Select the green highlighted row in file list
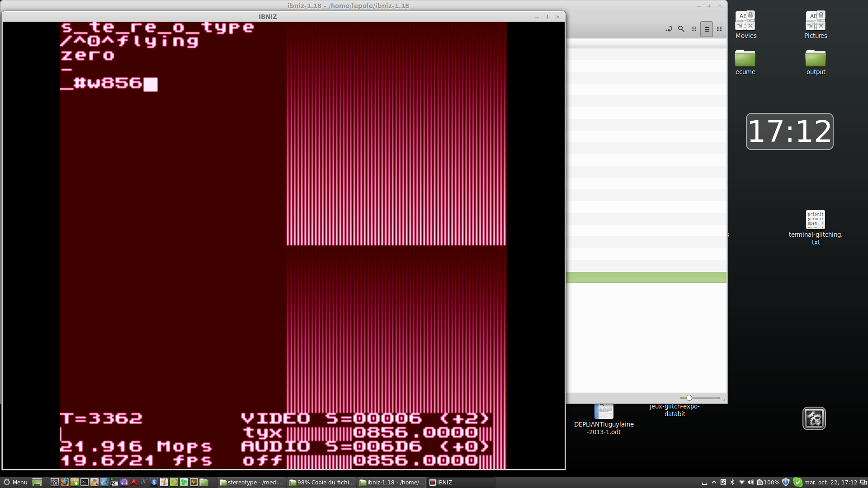Viewport: 868px width, 488px height. (646, 277)
